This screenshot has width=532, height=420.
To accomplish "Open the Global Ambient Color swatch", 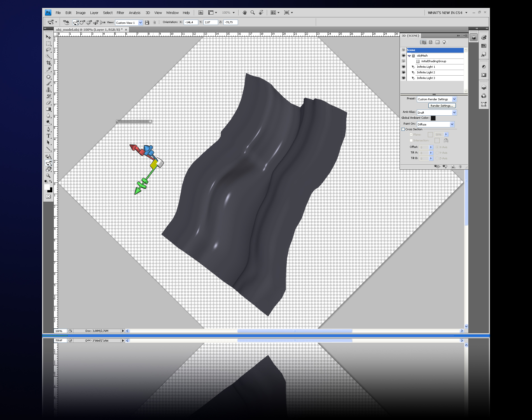I will point(433,118).
